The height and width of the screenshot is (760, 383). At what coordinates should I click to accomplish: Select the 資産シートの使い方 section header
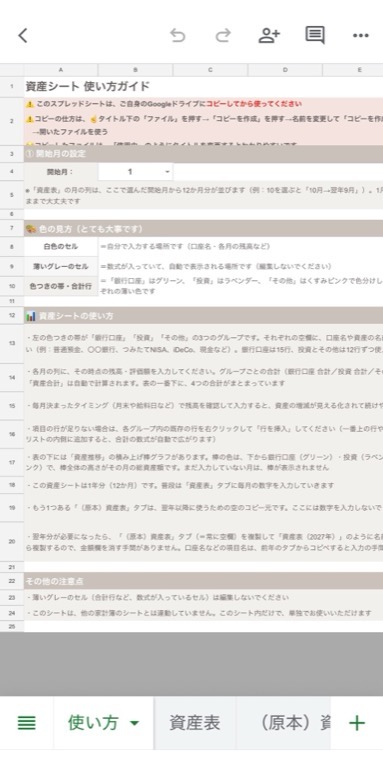pyautogui.click(x=204, y=316)
